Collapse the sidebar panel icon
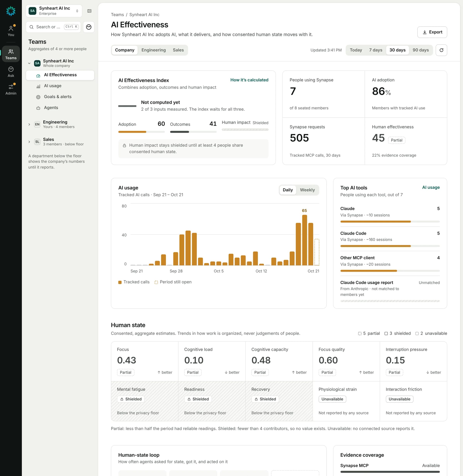The height and width of the screenshot is (476, 463). tap(89, 11)
